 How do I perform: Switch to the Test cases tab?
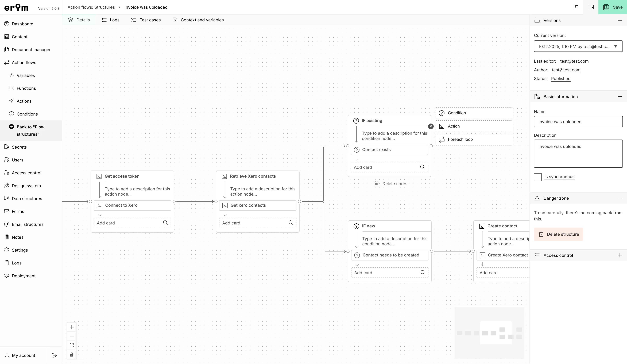coord(146,20)
